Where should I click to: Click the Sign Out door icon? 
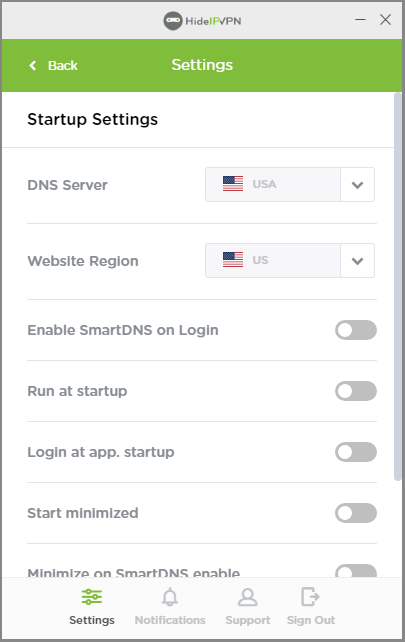(310, 597)
